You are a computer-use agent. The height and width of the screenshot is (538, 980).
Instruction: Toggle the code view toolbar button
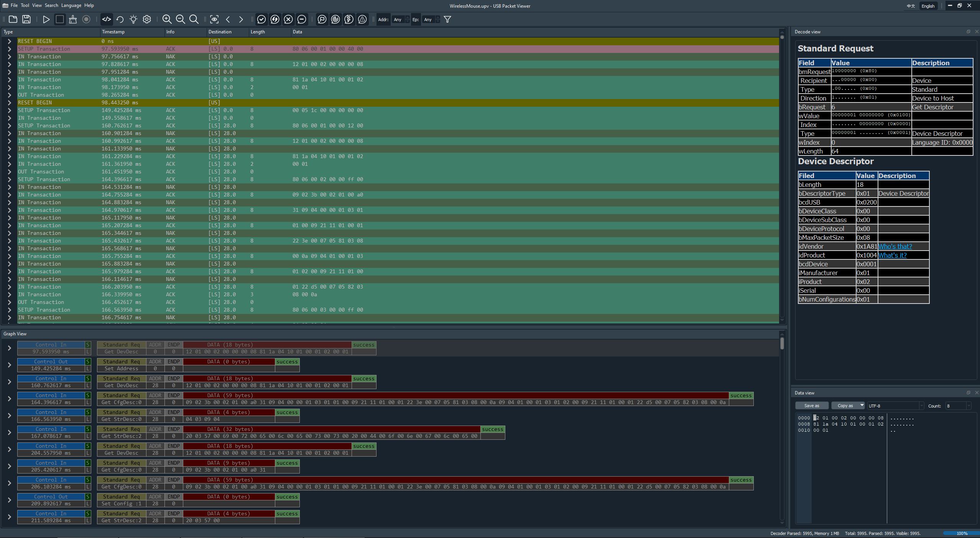pyautogui.click(x=107, y=19)
